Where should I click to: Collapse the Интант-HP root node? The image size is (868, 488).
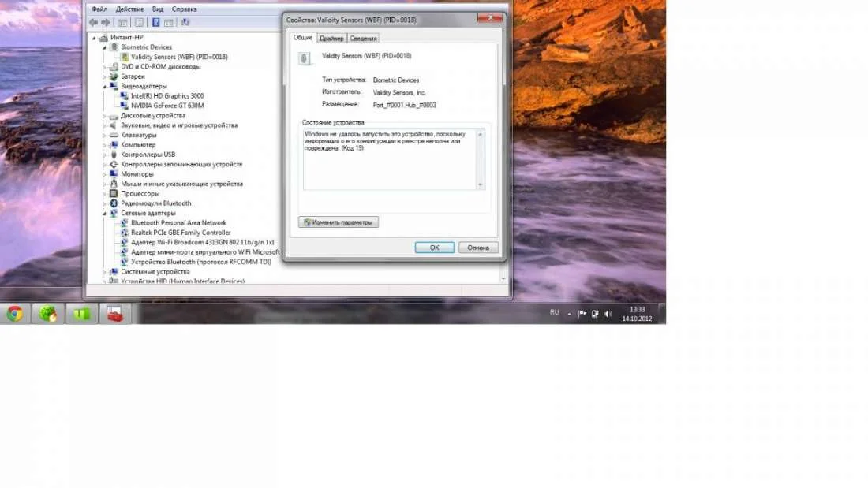tap(94, 38)
